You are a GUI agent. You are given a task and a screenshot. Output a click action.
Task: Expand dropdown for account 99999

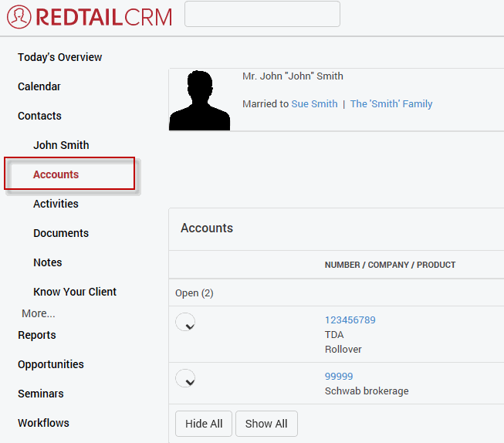[185, 379]
